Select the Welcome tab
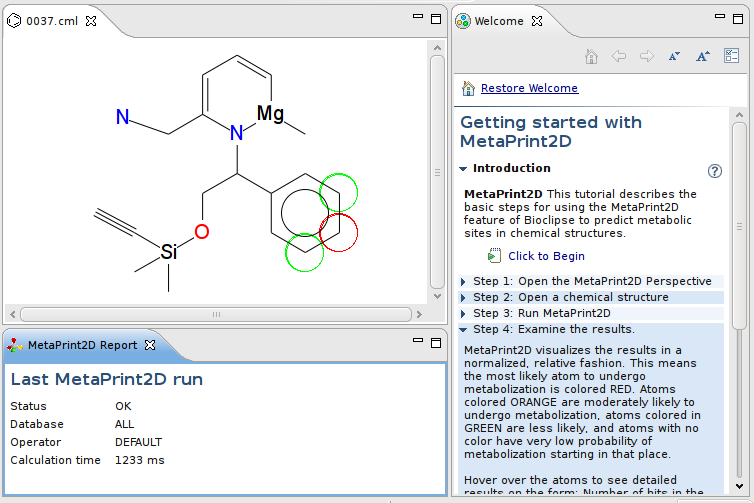The height and width of the screenshot is (503, 754). (499, 21)
